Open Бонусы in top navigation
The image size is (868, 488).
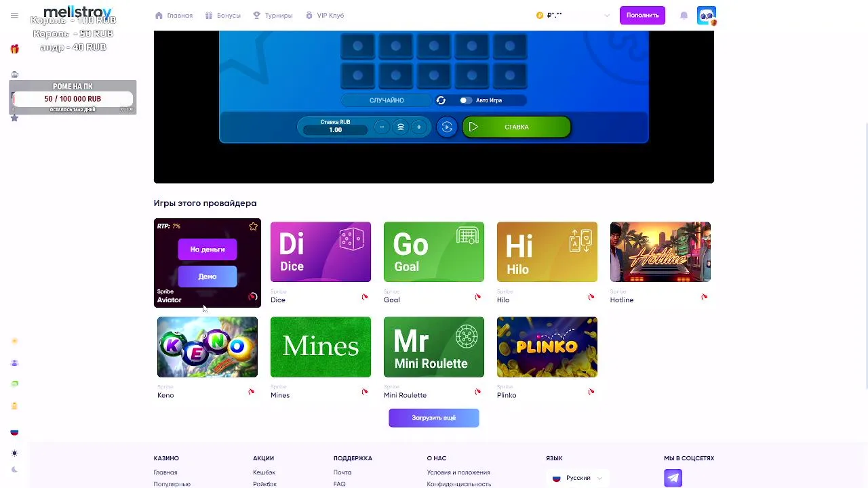click(x=222, y=16)
